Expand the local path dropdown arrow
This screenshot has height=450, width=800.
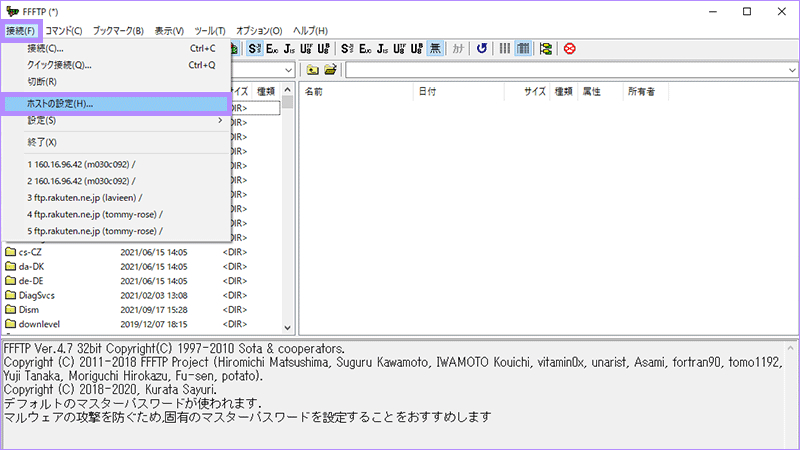[288, 70]
